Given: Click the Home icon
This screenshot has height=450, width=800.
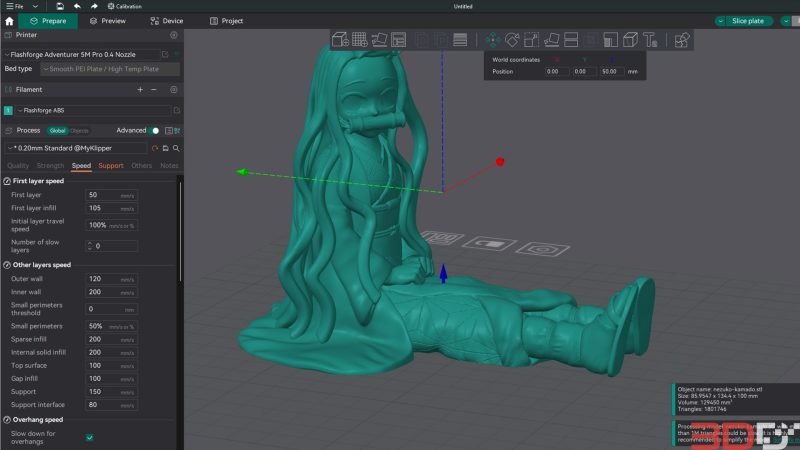Looking at the screenshot, I should [9, 21].
